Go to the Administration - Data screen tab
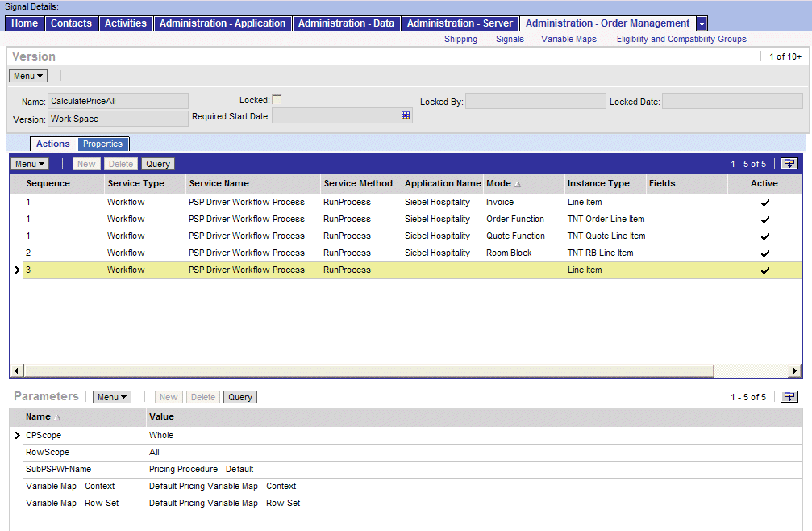 (346, 23)
